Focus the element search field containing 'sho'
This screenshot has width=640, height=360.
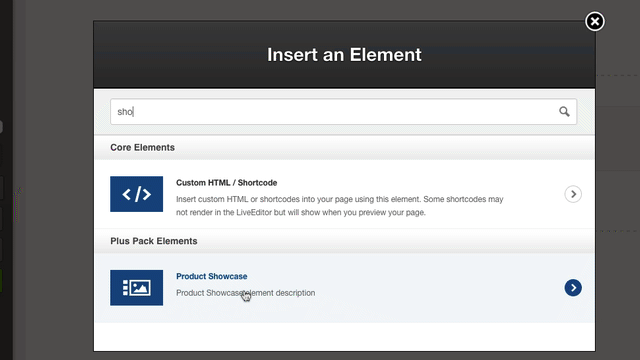pos(343,111)
